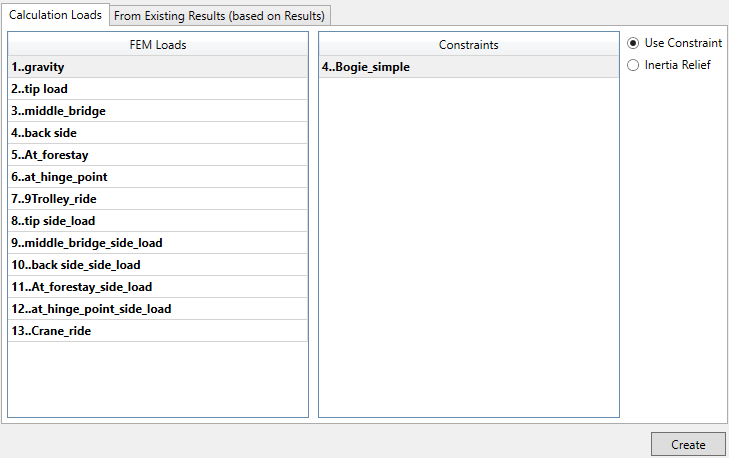Click the FEM Loads column header
The width and height of the screenshot is (729, 458).
(x=158, y=45)
